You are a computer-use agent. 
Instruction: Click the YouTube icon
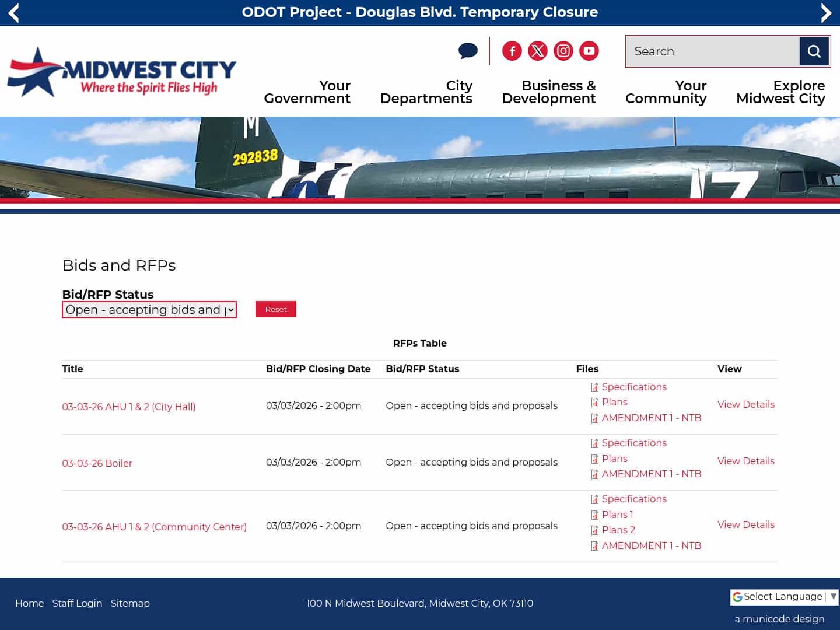point(589,51)
